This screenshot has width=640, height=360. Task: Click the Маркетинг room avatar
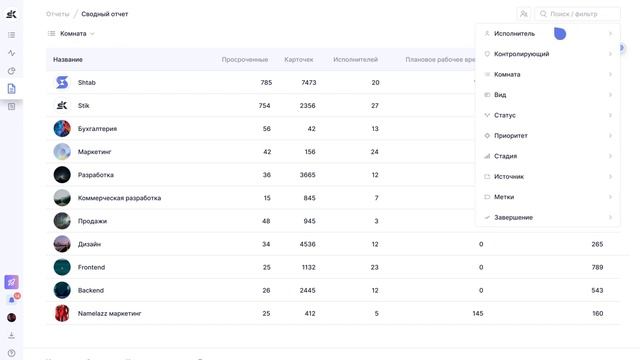pyautogui.click(x=62, y=152)
